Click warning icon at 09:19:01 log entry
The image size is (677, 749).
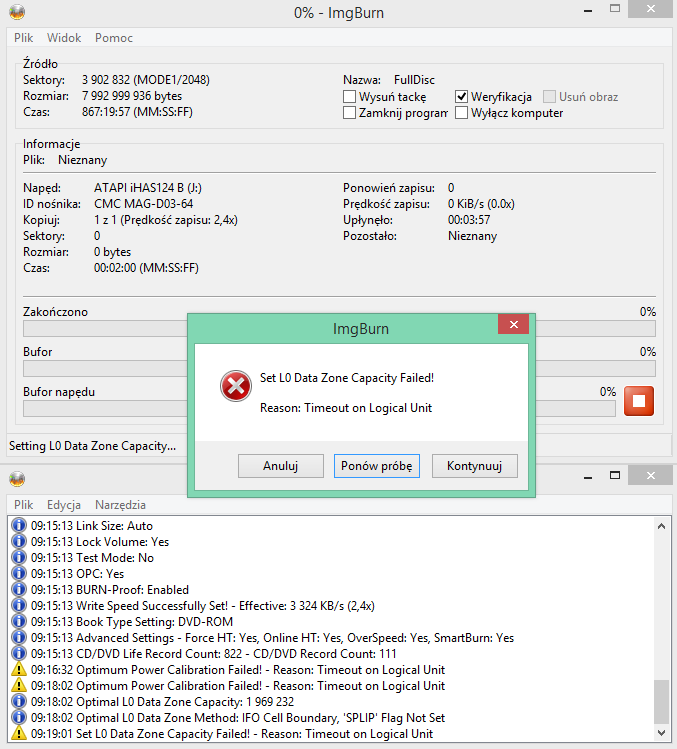pyautogui.click(x=19, y=734)
